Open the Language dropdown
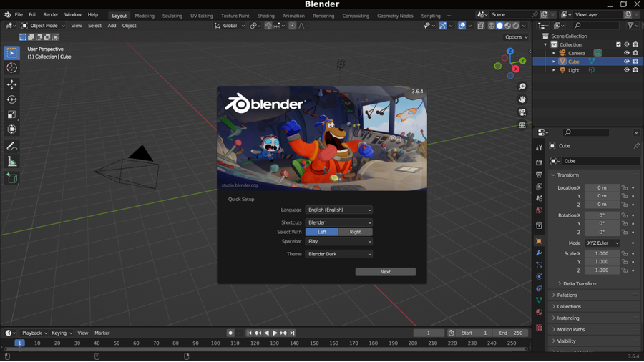 tap(339, 210)
